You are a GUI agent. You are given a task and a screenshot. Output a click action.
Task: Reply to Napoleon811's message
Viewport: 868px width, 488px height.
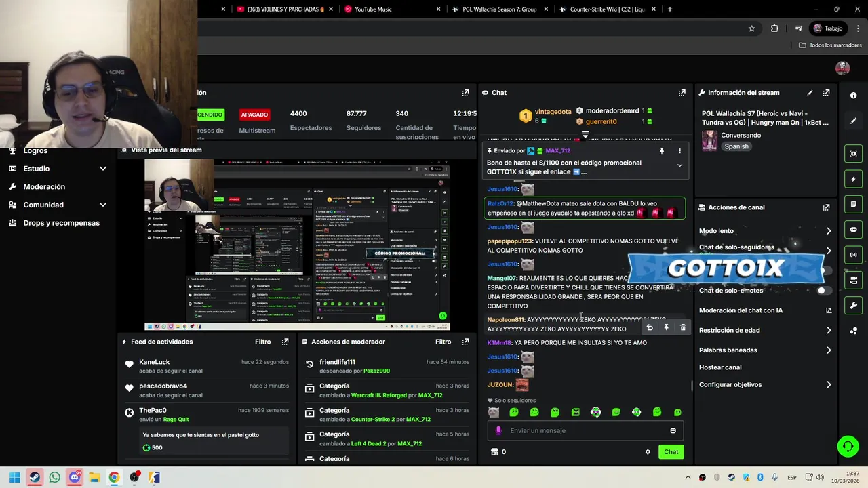[650, 327]
